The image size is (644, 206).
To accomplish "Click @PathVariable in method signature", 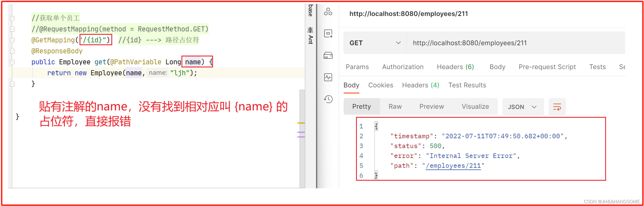I will point(136,62).
